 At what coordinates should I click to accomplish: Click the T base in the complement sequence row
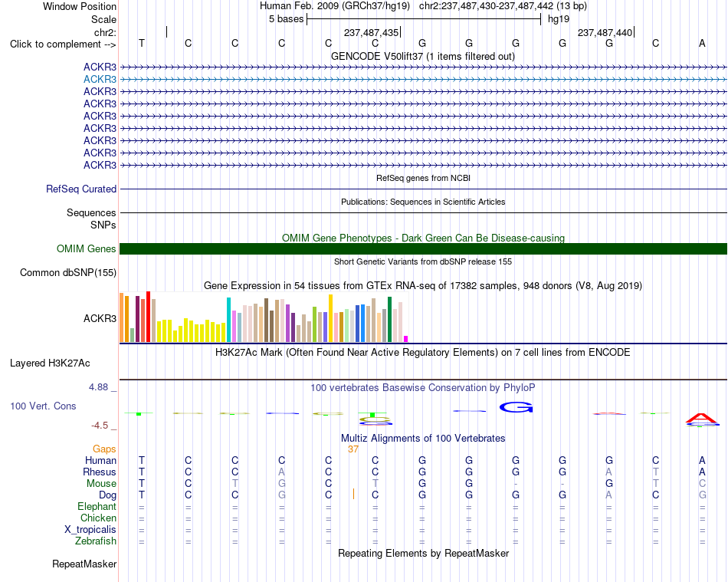142,43
